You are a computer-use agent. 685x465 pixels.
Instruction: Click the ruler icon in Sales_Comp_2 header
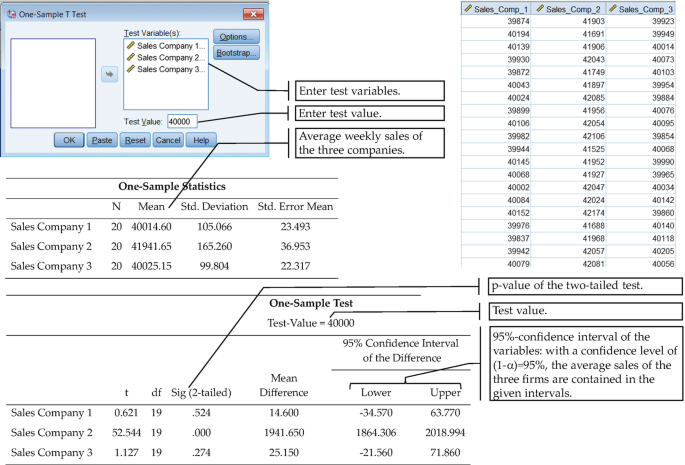tap(541, 8)
